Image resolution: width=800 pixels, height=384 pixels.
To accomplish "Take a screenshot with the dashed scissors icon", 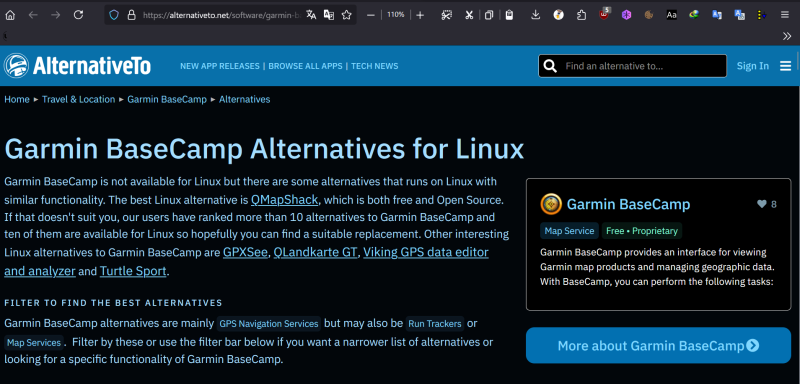I will coord(446,15).
